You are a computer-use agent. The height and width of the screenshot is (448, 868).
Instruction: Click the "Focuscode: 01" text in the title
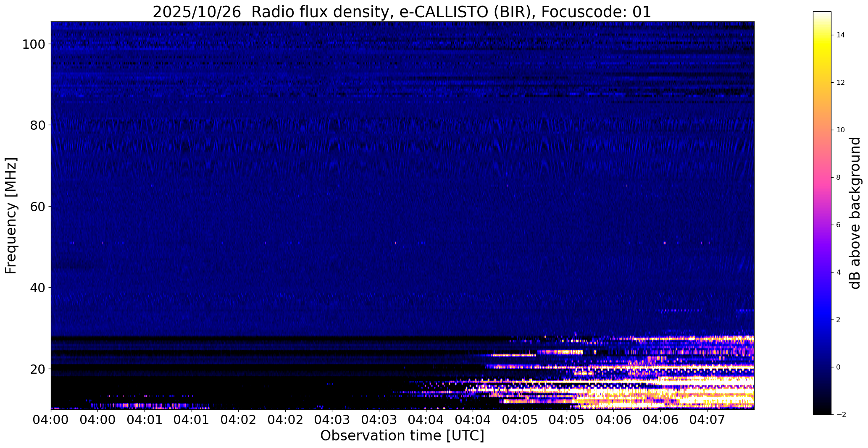click(x=596, y=12)
